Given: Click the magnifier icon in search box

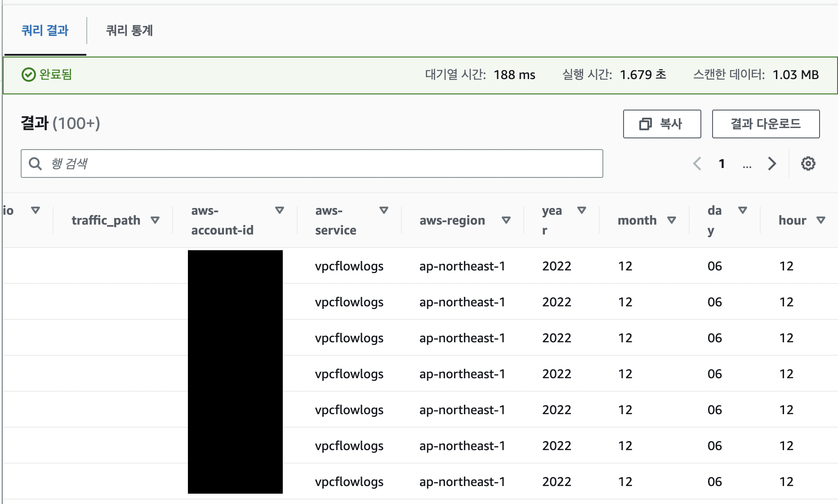Looking at the screenshot, I should 35,164.
